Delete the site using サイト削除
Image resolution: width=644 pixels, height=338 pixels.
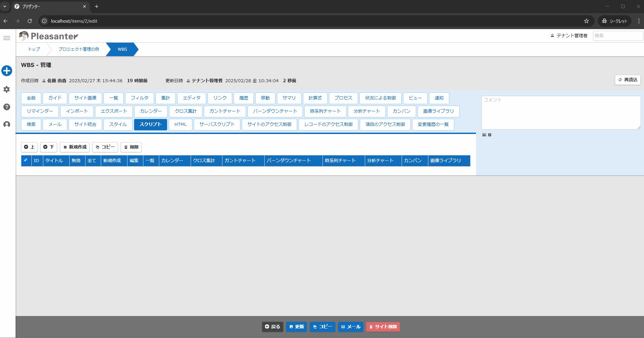383,327
